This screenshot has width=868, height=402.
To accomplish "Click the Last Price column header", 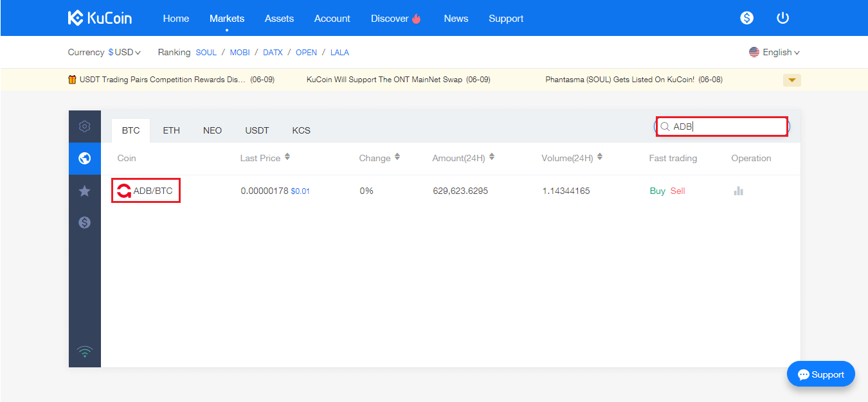I will point(260,158).
